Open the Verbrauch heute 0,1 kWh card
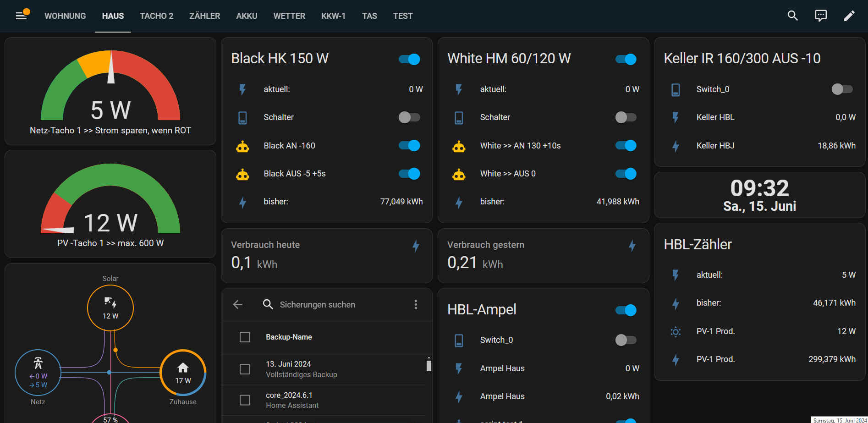This screenshot has width=868, height=423. [327, 256]
